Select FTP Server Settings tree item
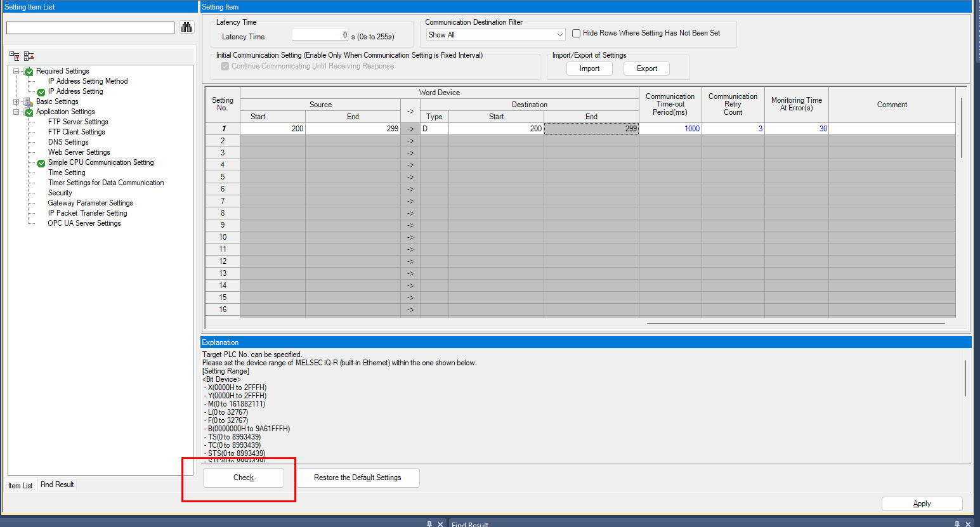 click(x=78, y=122)
